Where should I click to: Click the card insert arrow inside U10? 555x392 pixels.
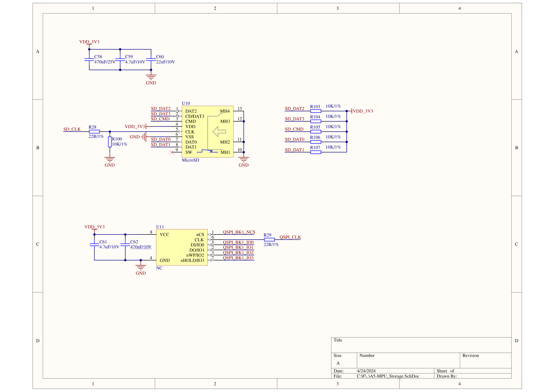click(x=219, y=132)
